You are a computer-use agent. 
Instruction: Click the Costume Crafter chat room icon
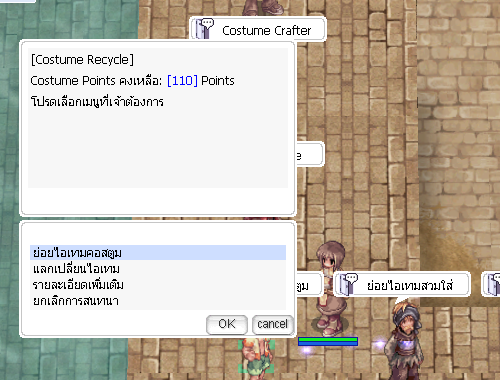pos(204,29)
